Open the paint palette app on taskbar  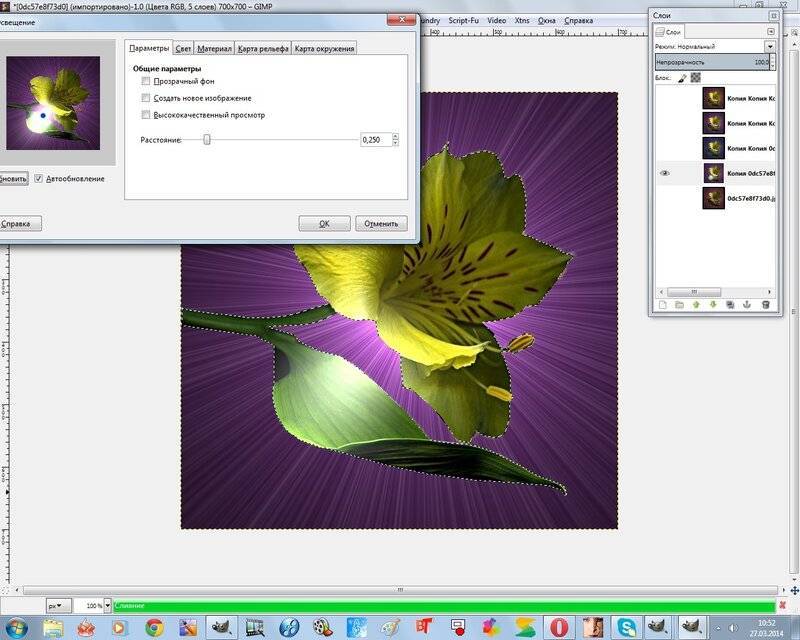[390, 628]
